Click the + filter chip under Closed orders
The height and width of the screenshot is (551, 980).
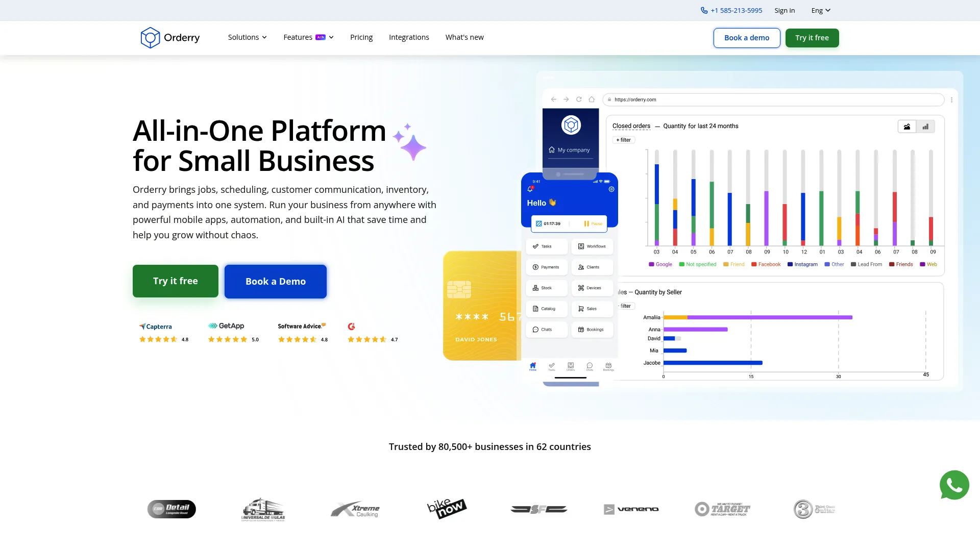(x=624, y=140)
